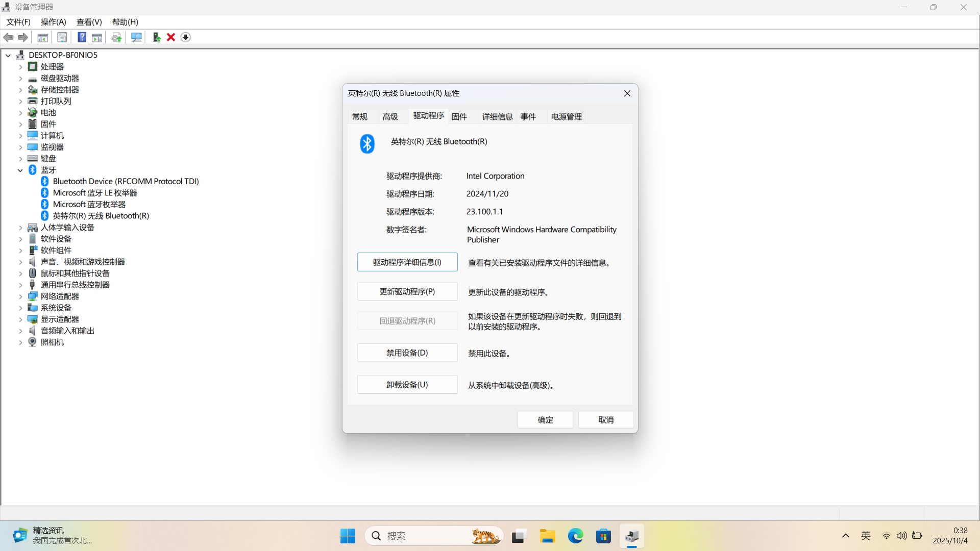Open File Explorer from the taskbar

click(547, 536)
